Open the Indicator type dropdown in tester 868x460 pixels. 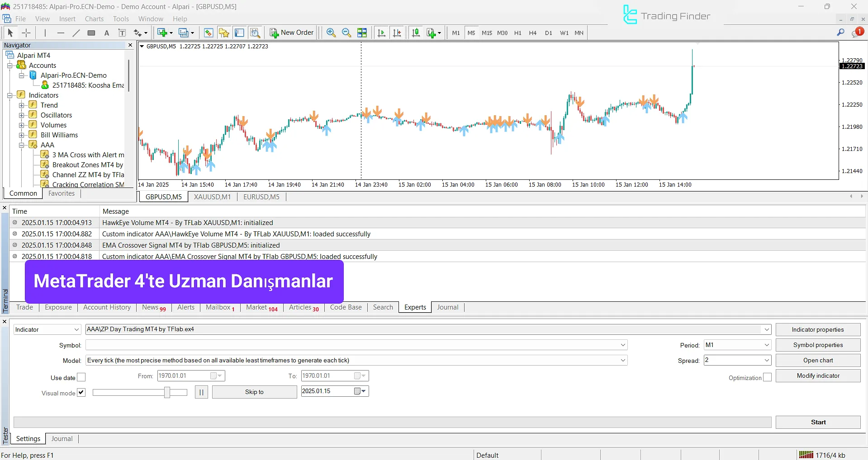tap(47, 329)
